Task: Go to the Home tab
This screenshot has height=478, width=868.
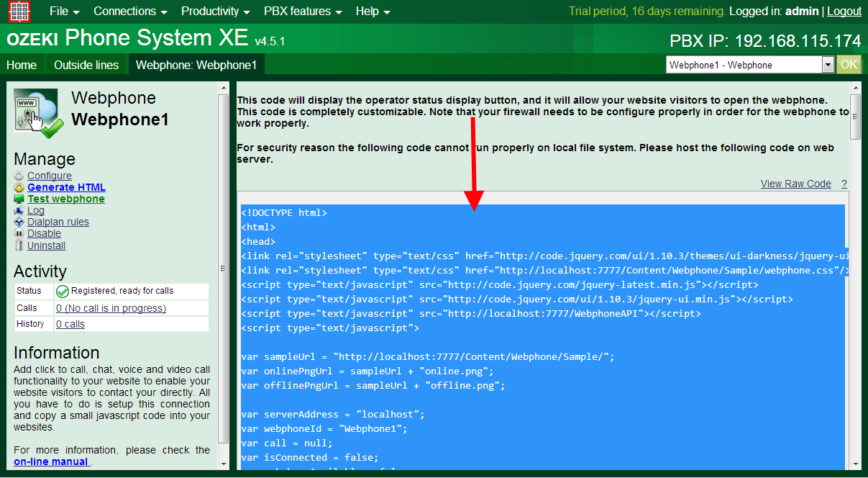Action: [22, 65]
